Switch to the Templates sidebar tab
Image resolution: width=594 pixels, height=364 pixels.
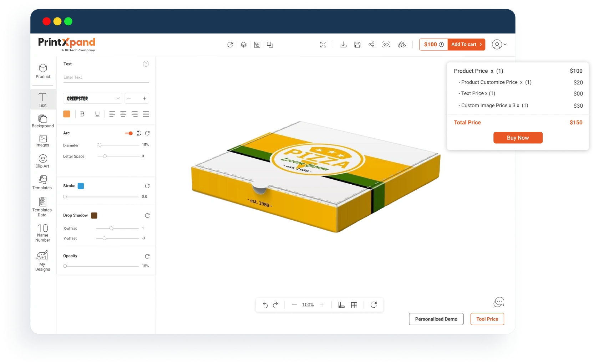pos(42,182)
